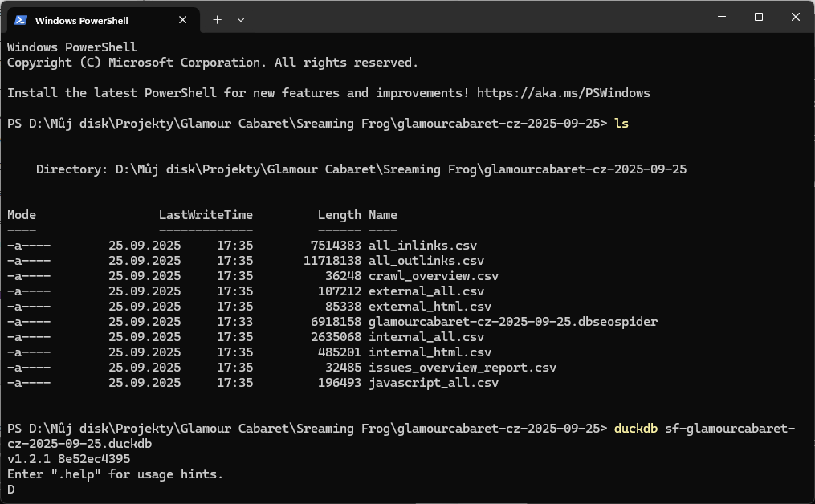Minimize the terminal window
The width and height of the screenshot is (815, 504).
[720, 18]
